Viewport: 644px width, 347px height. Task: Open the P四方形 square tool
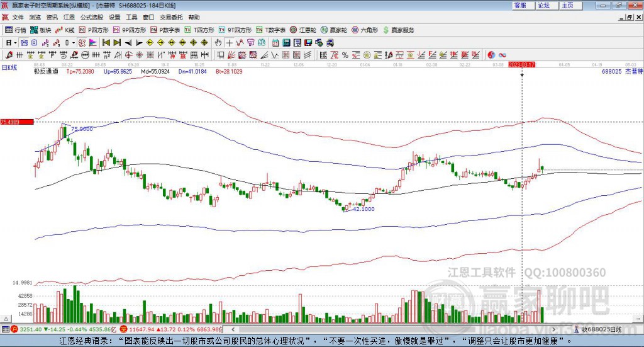pyautogui.click(x=94, y=30)
